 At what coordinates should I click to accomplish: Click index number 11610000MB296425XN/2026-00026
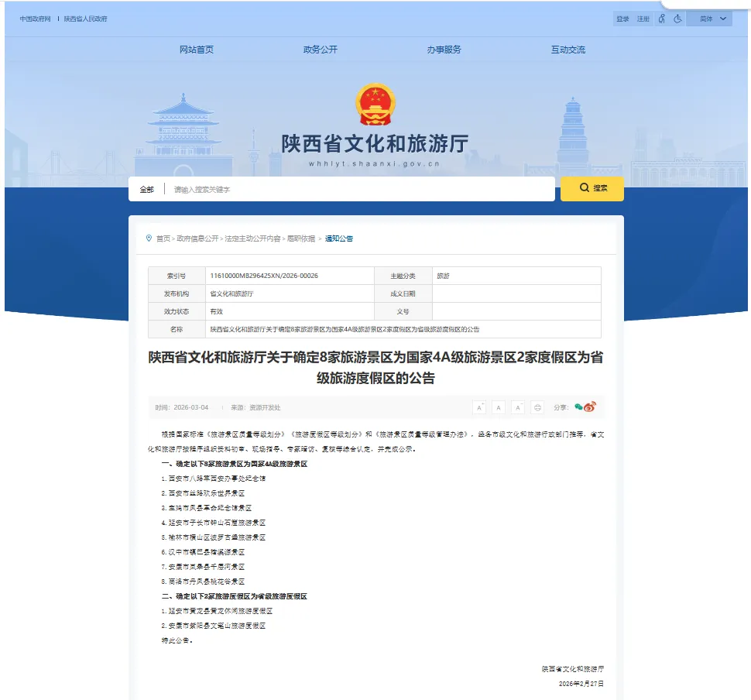[x=264, y=276]
